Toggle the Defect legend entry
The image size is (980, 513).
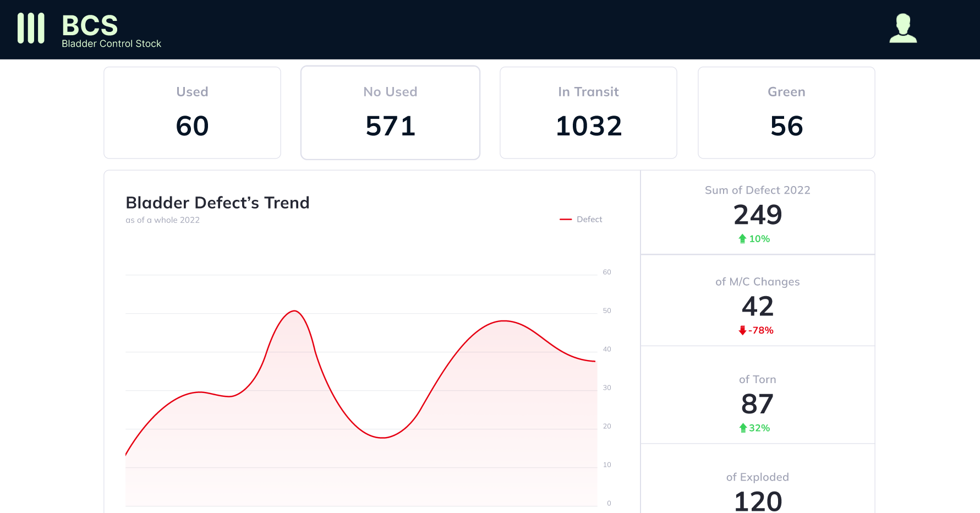pos(581,219)
